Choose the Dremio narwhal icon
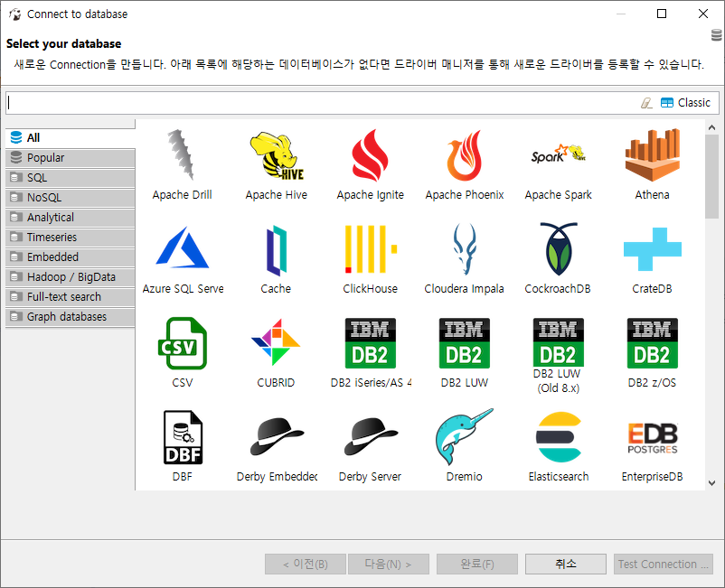725x588 pixels. (x=465, y=436)
